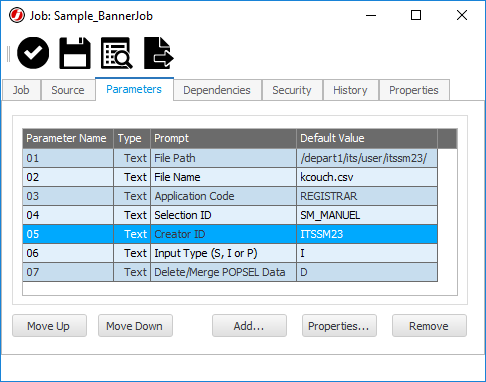Save the job with floppy disk icon
The width and height of the screenshot is (486, 382).
[x=75, y=53]
